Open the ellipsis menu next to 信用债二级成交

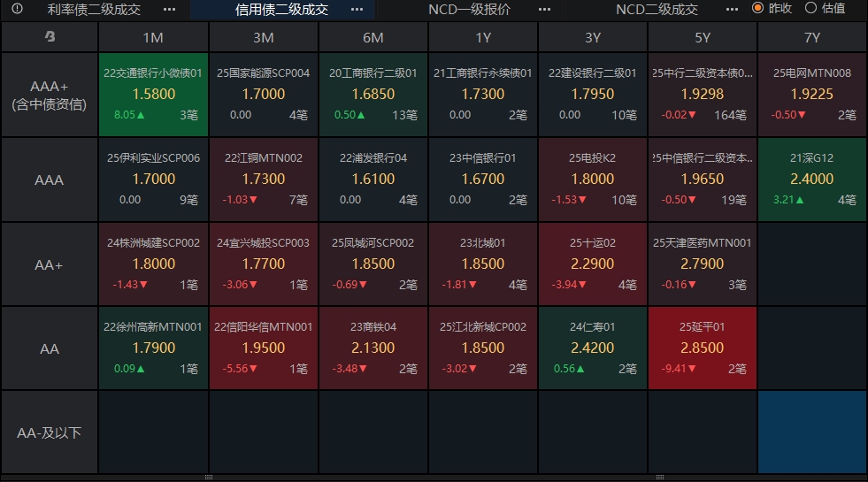tap(357, 10)
